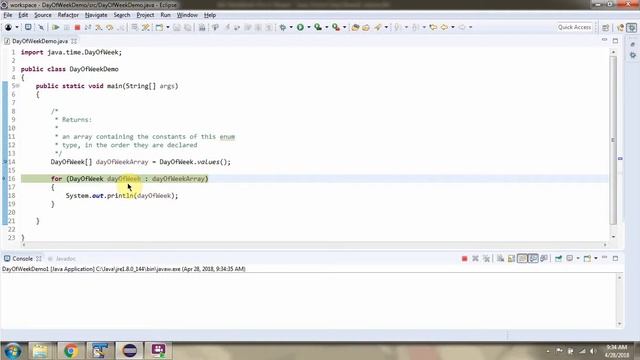Close the DayOfWeekDemo.java editor tab
The image size is (640, 360).
coord(74,41)
